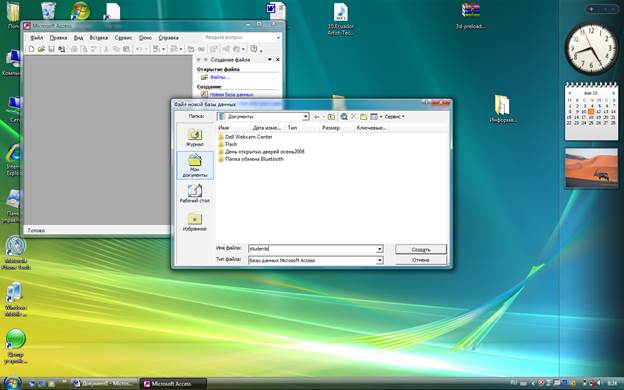624x390 pixels.
Task: Click the Отмена button
Action: coord(421,260)
